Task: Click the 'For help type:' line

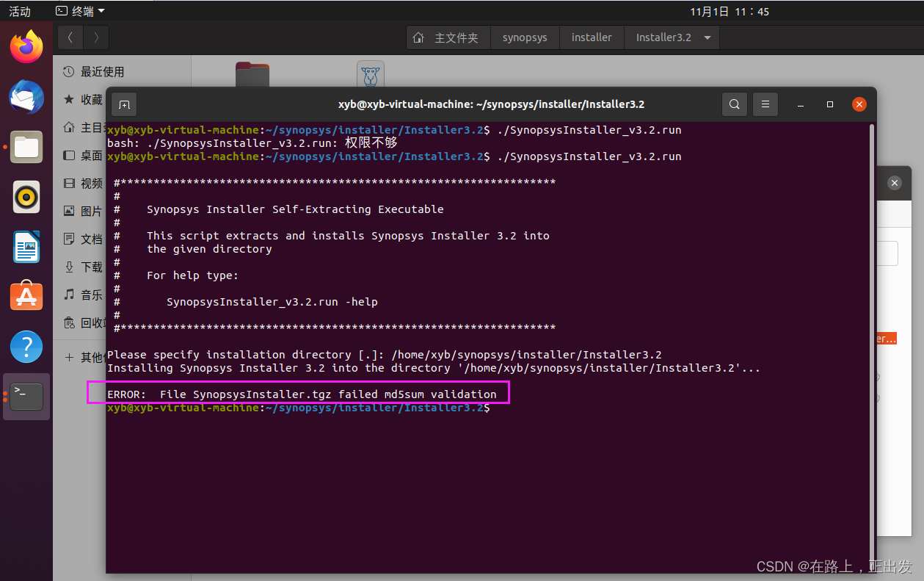Action: [192, 275]
